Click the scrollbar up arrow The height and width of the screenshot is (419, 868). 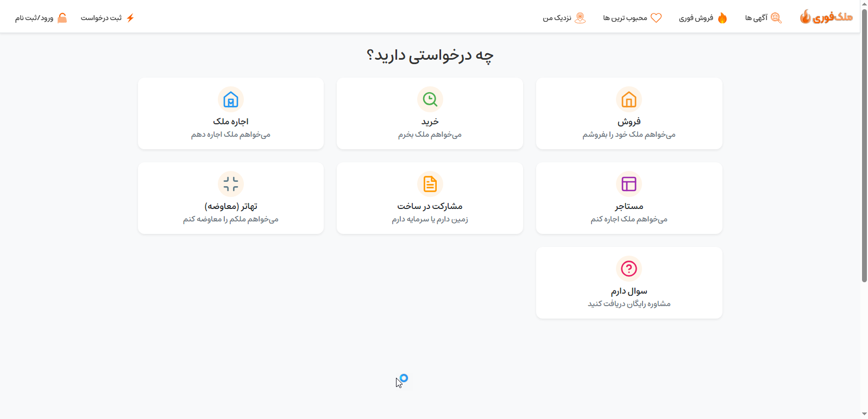pyautogui.click(x=864, y=4)
